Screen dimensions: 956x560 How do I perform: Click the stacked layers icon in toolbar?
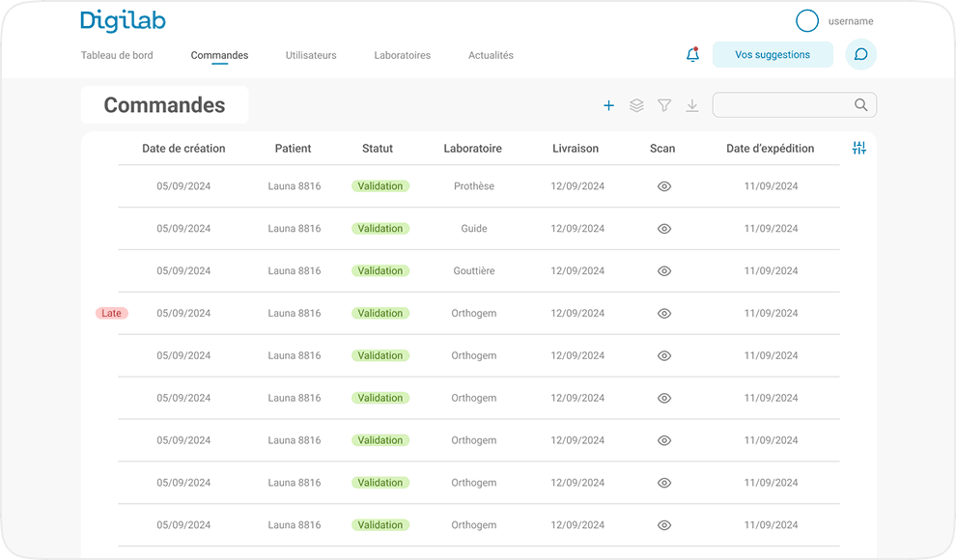tap(636, 106)
